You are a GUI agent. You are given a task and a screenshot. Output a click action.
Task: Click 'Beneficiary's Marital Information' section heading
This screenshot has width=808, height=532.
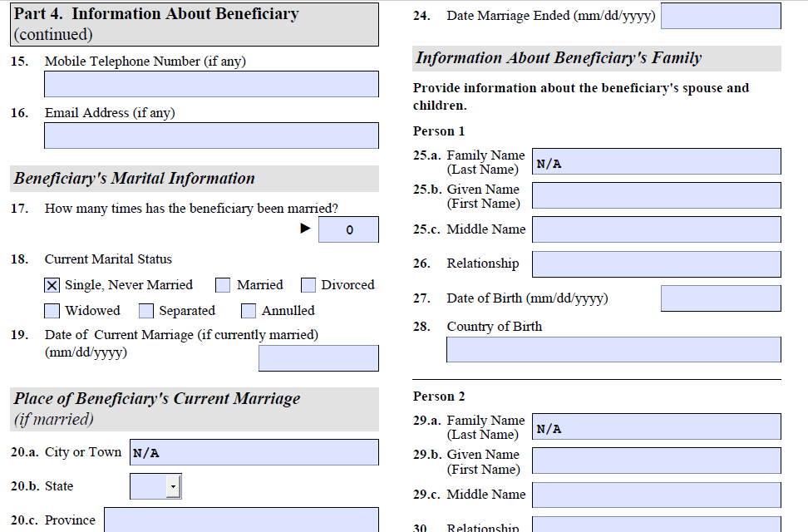(134, 179)
